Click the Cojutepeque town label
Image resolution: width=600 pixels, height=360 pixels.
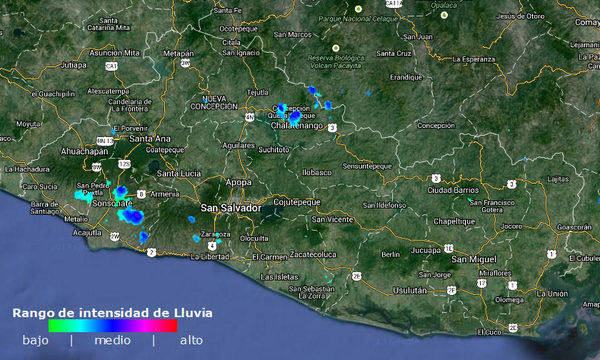tap(297, 202)
